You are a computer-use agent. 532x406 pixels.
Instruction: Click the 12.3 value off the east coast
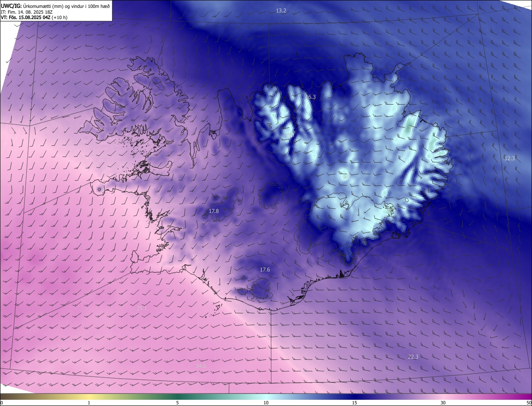click(x=510, y=158)
